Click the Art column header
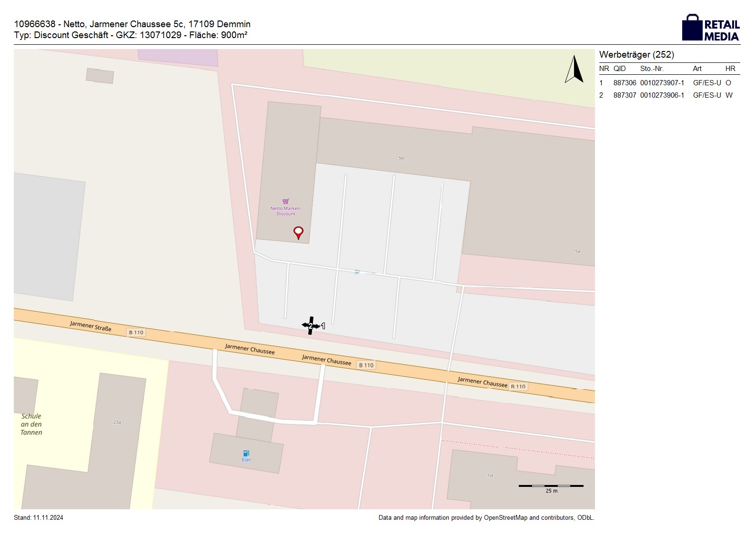 pyautogui.click(x=697, y=69)
